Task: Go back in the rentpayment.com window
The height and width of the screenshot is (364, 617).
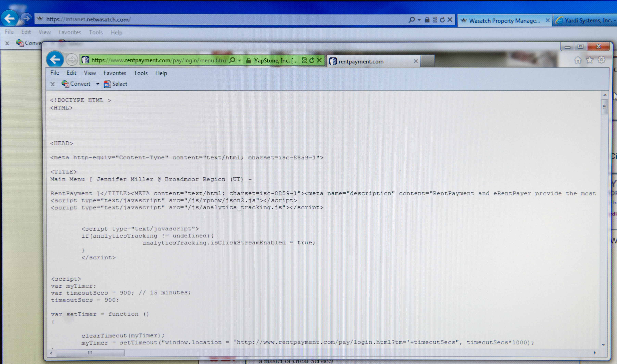Action: point(55,59)
